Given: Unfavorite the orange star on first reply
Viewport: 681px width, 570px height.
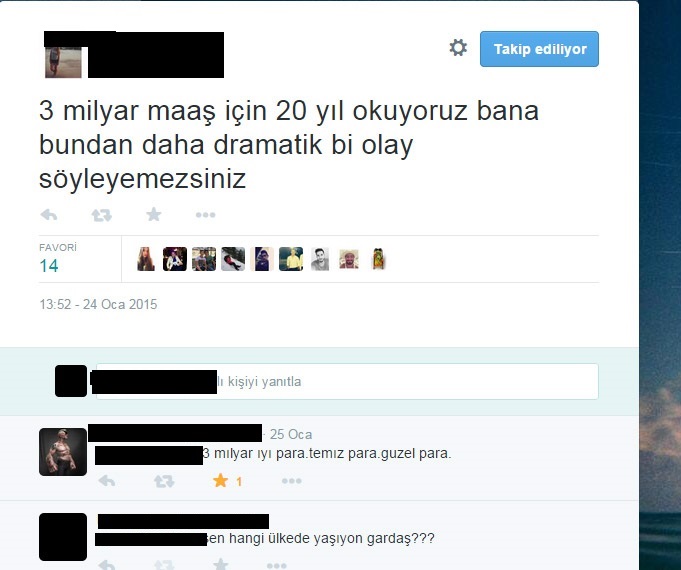Looking at the screenshot, I should tap(221, 481).
